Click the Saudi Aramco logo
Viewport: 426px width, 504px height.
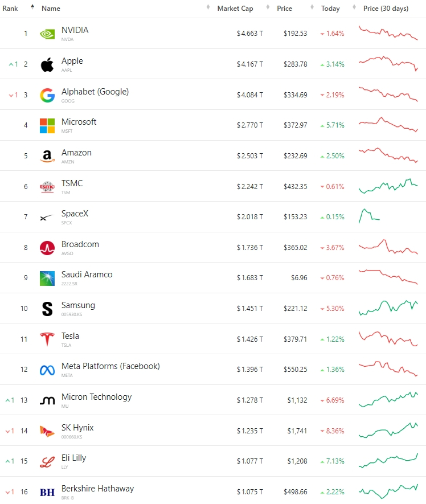point(47,278)
